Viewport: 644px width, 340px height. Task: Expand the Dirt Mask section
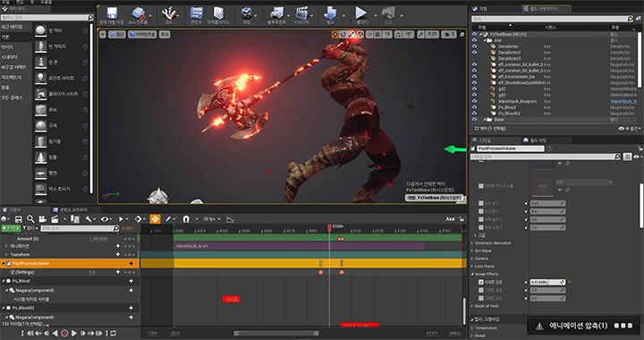point(472,251)
